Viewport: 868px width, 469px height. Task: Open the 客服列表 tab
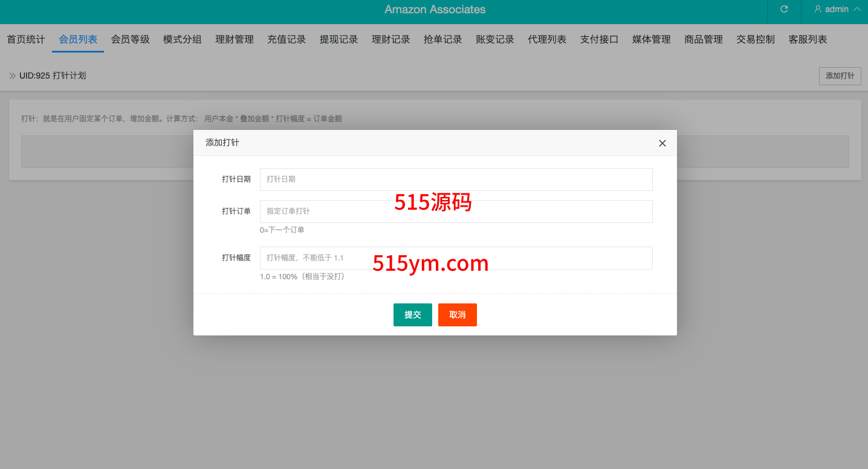tap(808, 39)
